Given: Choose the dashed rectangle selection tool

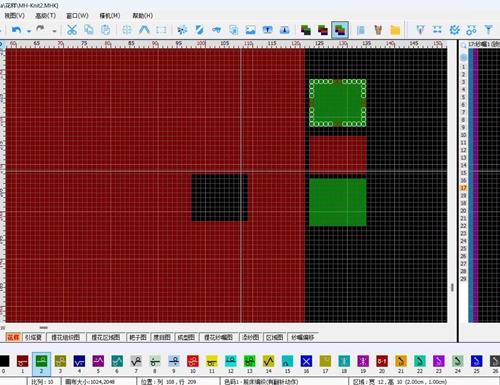Looking at the screenshot, I should pos(161,30).
